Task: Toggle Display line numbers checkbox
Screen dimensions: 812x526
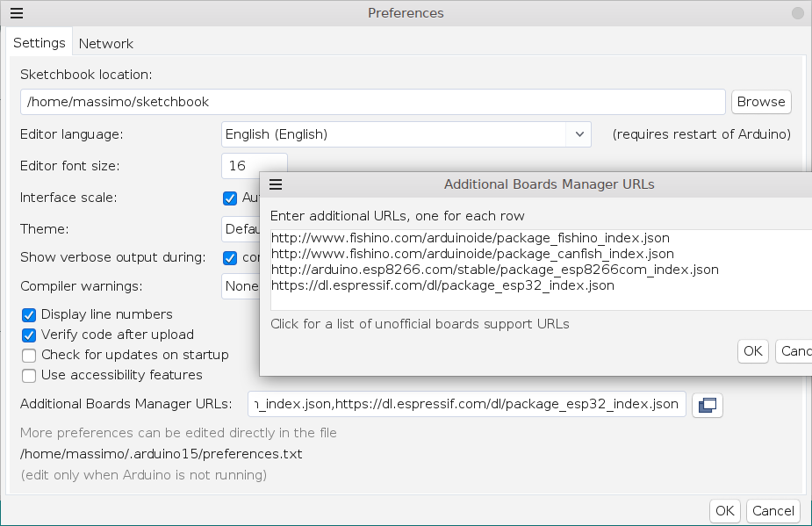Action: [x=29, y=314]
